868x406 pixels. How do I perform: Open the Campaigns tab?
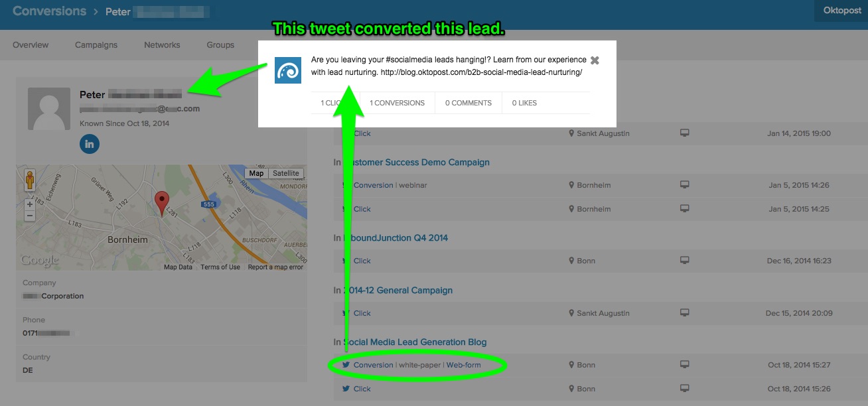pyautogui.click(x=96, y=45)
